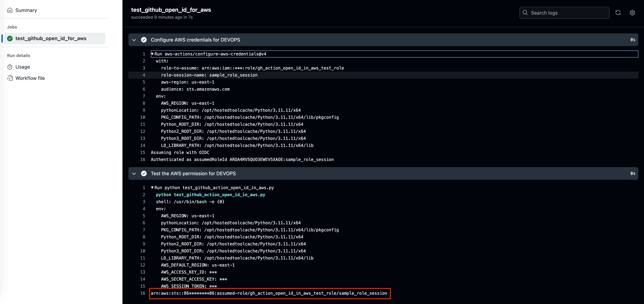Click log line 'Assuming role with OIDC'
The width and height of the screenshot is (644, 304).
(180, 153)
